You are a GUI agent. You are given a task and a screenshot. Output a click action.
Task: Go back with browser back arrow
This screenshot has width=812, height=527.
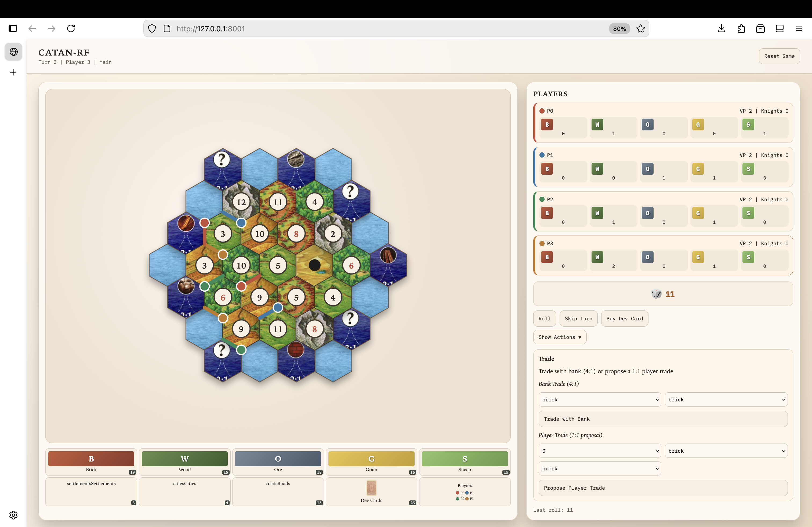[32, 29]
